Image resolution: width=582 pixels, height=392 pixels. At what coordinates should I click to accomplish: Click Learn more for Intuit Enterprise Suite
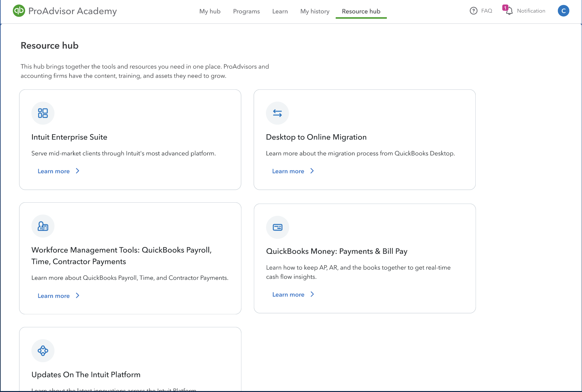pos(54,171)
